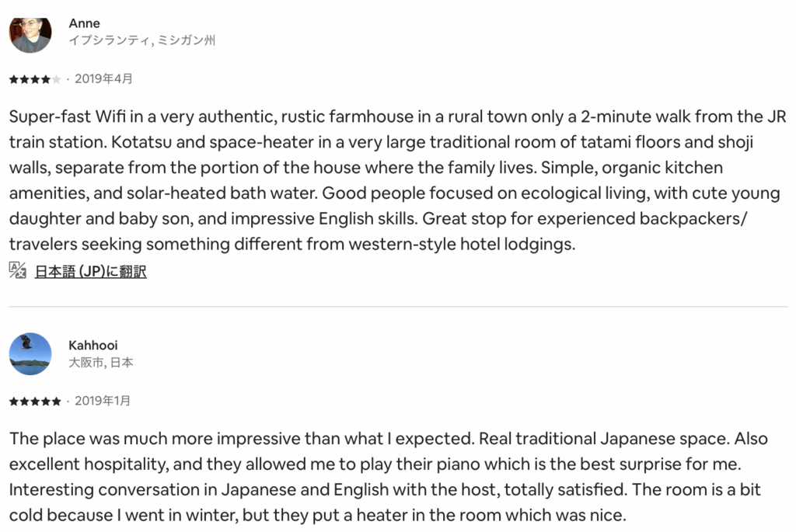Image resolution: width=796 pixels, height=532 pixels.
Task: Click the empty fifth star in Anne's rating
Action: [x=56, y=79]
